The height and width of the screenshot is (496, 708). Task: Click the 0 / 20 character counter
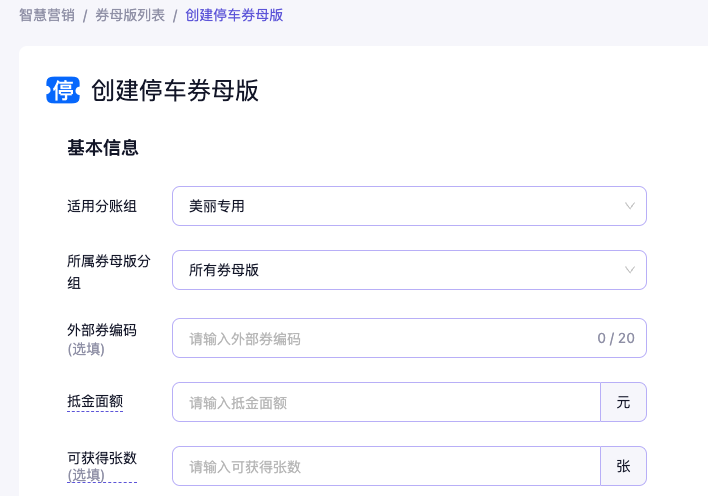(x=615, y=338)
